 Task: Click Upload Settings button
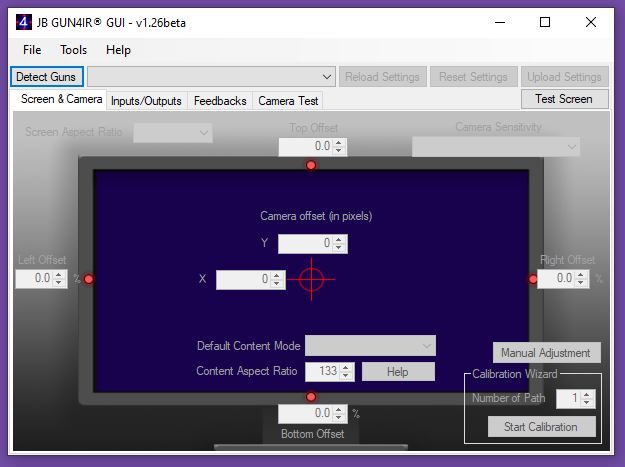coord(564,77)
